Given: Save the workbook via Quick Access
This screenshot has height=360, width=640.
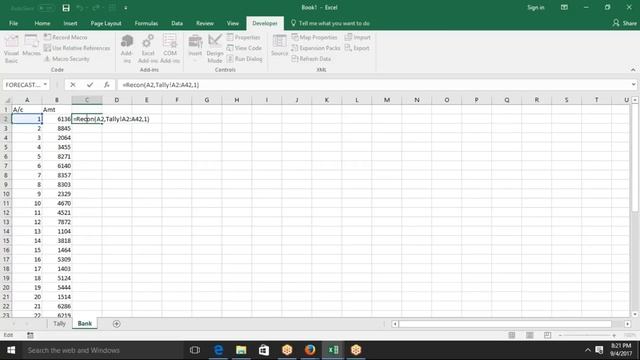Looking at the screenshot, I should (66, 8).
